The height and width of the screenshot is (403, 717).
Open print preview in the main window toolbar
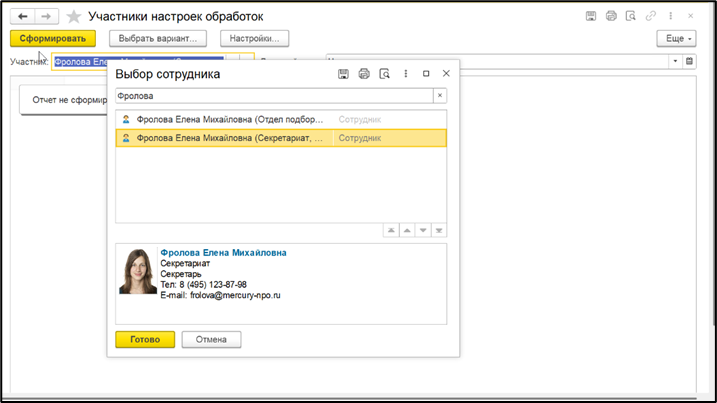pyautogui.click(x=631, y=16)
